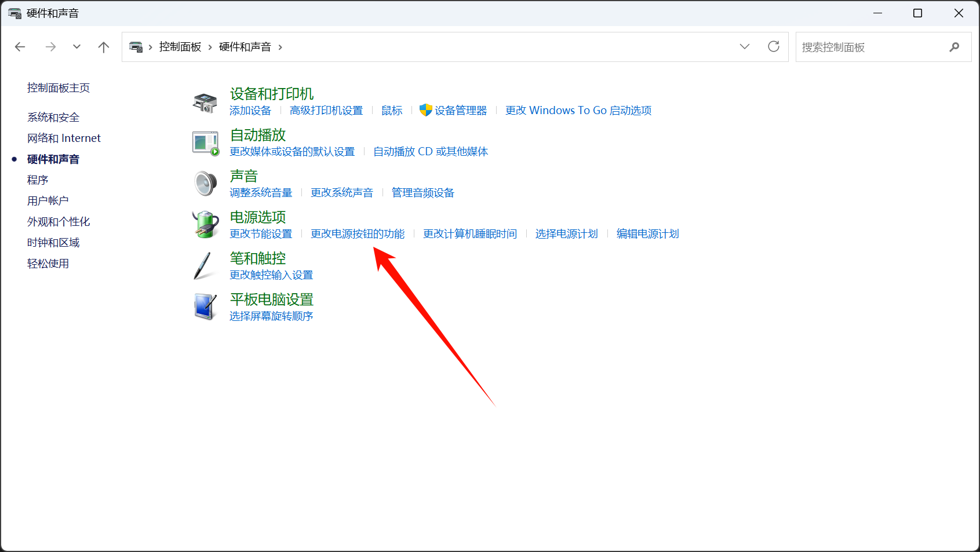Open the Power Options battery icon

[205, 225]
